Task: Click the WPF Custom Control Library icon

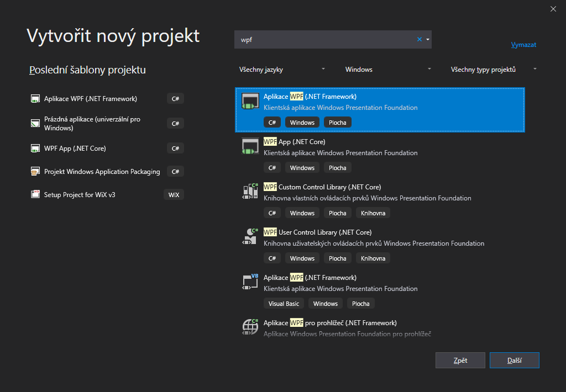Action: pos(249,191)
